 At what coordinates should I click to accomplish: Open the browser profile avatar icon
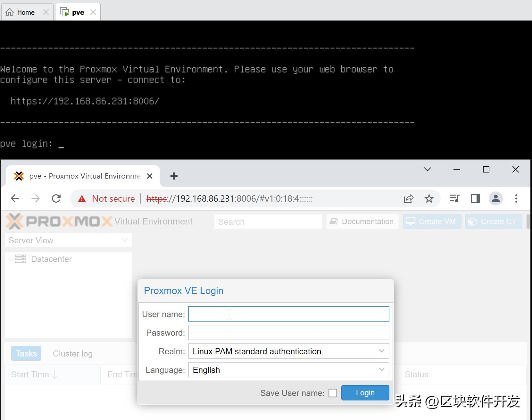495,199
